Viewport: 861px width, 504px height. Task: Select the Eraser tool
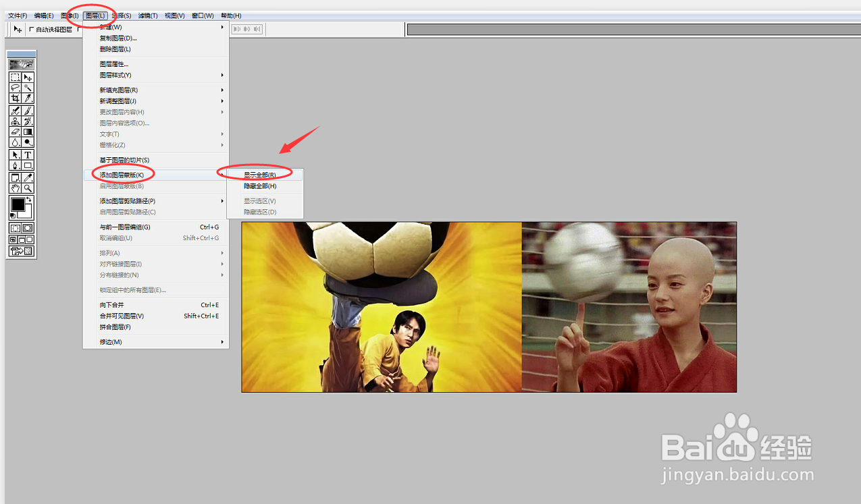pyautogui.click(x=14, y=132)
